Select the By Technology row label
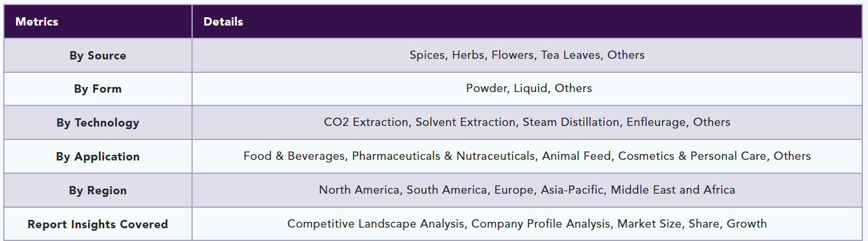This screenshot has height=241, width=868. coord(98,123)
